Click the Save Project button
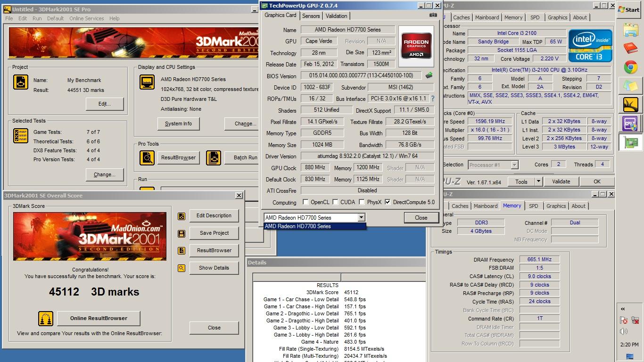Image resolution: width=644 pixels, height=362 pixels. (214, 233)
